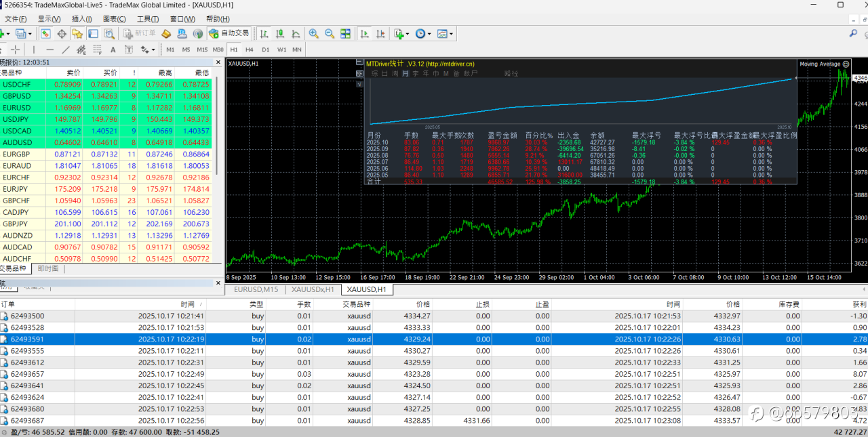Click the crosshair tool in toolbar

[15, 49]
